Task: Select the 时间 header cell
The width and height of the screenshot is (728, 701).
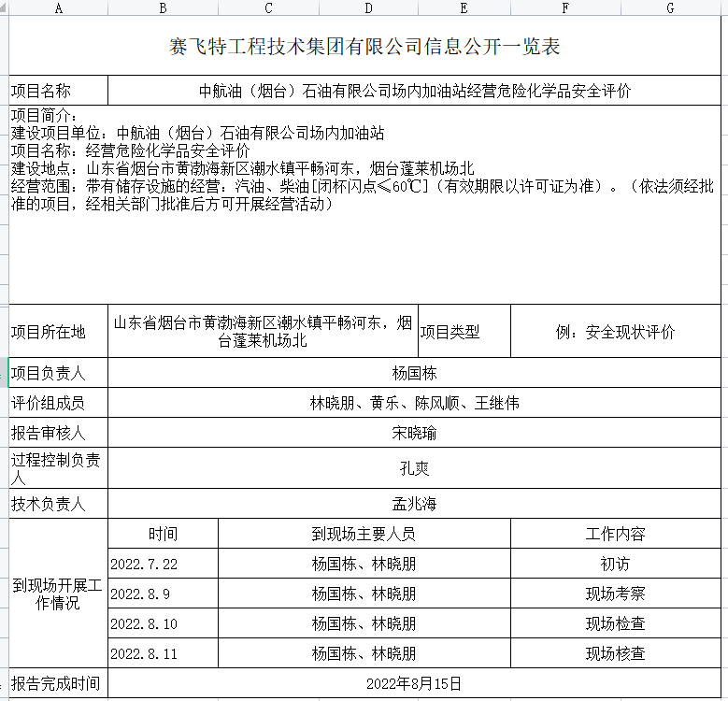Action: pyautogui.click(x=163, y=534)
